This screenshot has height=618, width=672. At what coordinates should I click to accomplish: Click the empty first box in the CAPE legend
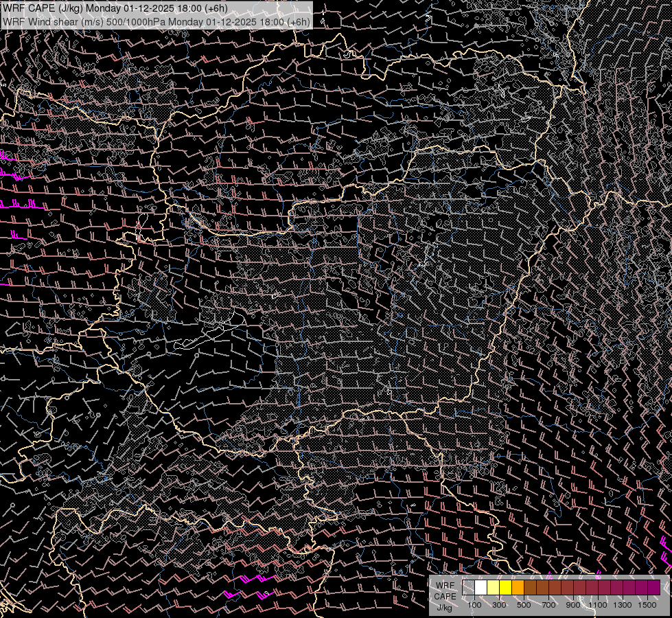[468, 588]
